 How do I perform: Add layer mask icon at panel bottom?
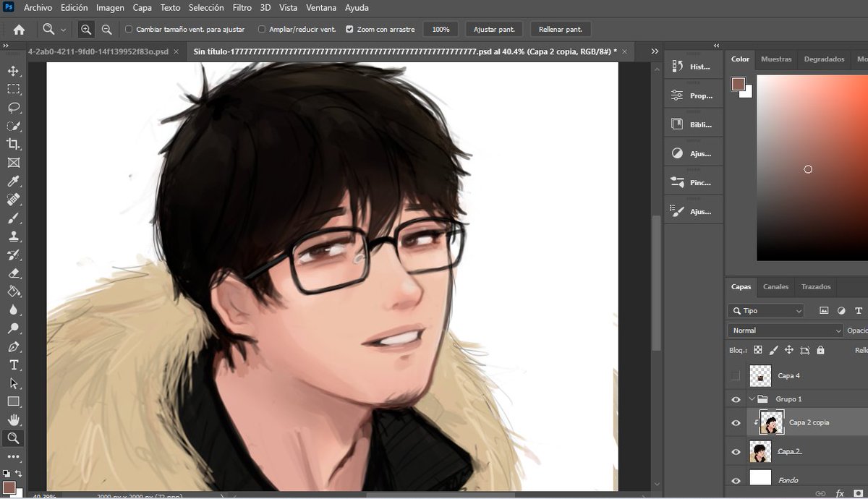pyautogui.click(x=859, y=493)
